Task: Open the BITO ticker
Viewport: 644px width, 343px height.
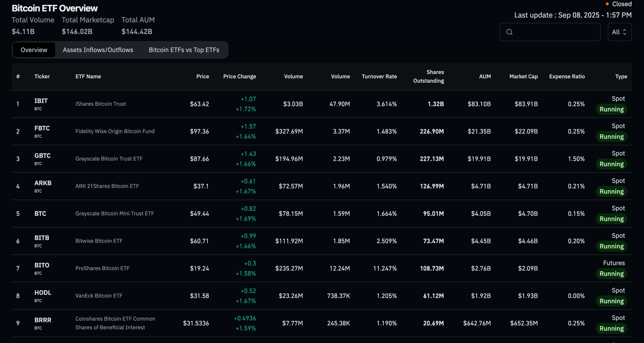Action: 42,265
